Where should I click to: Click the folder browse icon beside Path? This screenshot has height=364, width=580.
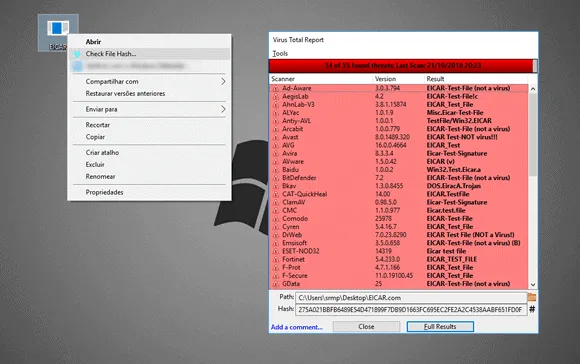pyautogui.click(x=532, y=297)
